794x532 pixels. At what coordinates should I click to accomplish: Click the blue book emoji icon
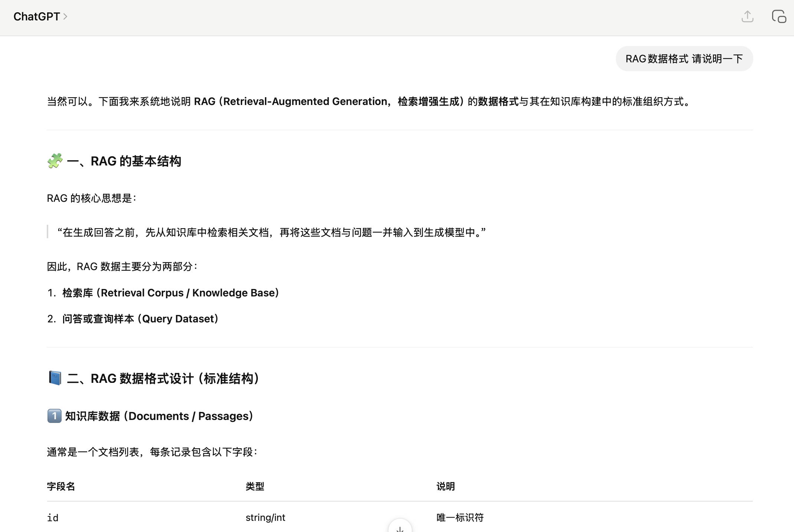click(55, 378)
